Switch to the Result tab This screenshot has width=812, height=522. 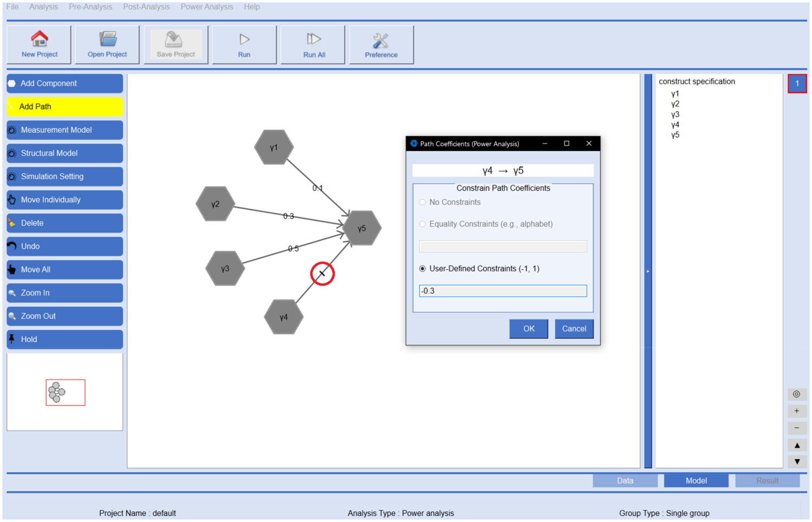click(x=767, y=480)
